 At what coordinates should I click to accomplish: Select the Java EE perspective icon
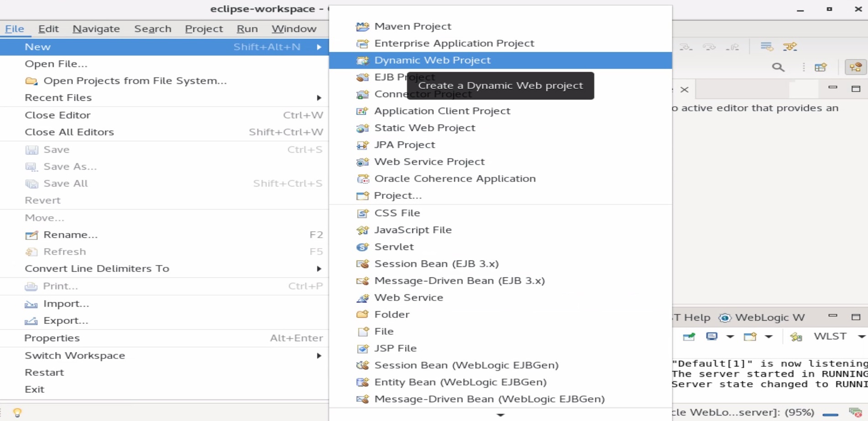[x=855, y=68]
